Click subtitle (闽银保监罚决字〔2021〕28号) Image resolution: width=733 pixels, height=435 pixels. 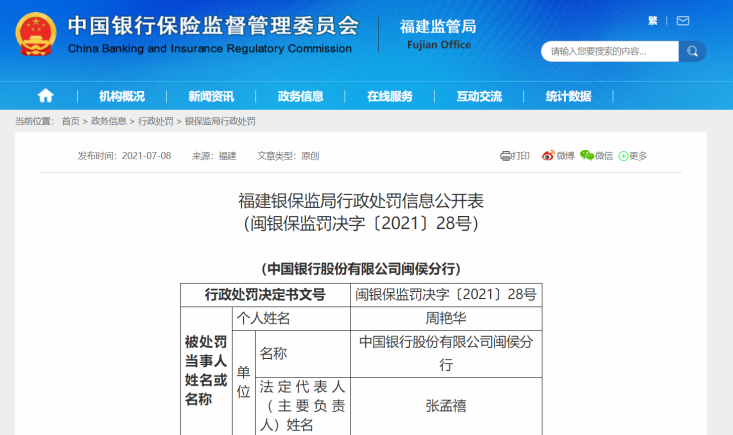point(361,223)
